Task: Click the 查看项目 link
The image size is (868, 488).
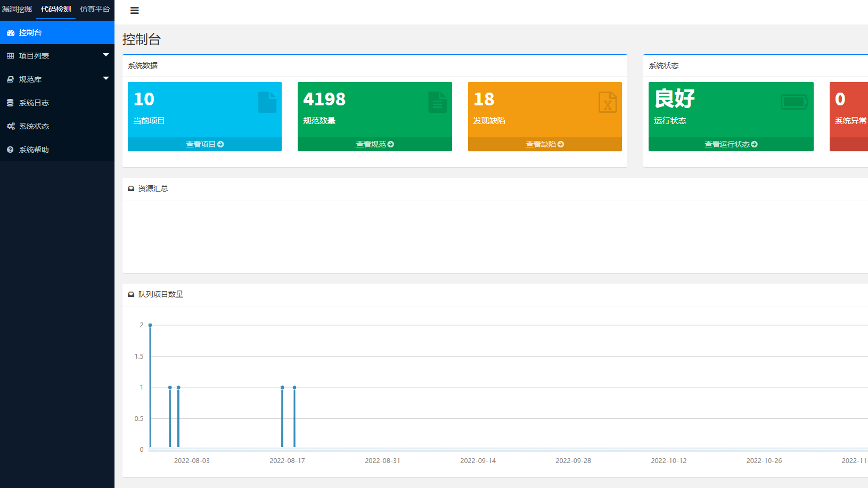Action: point(204,144)
